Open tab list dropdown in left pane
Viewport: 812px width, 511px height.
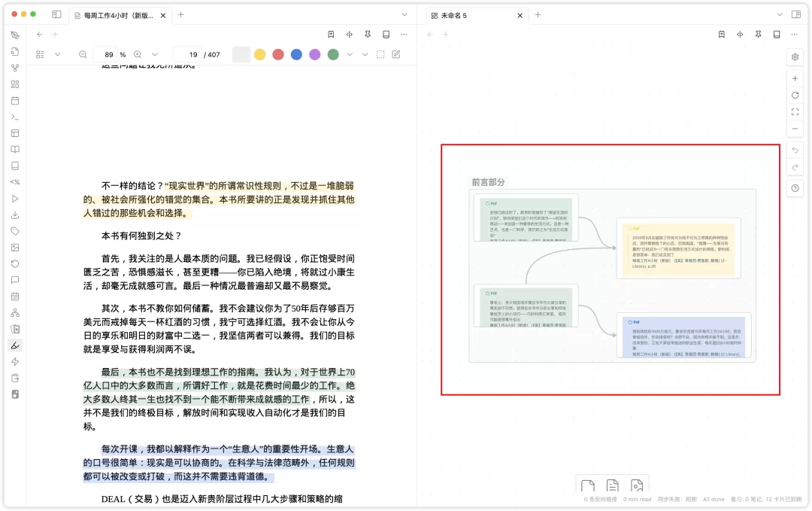(404, 15)
